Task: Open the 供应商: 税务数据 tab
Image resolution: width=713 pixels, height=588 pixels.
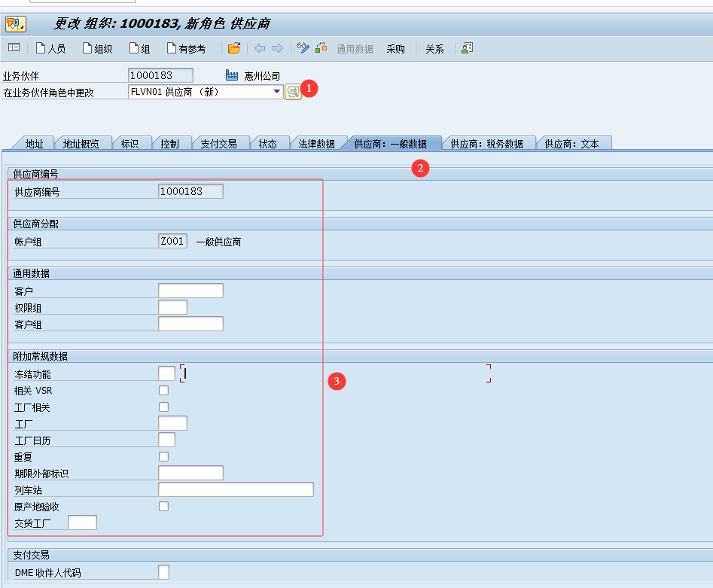Action: (486, 143)
